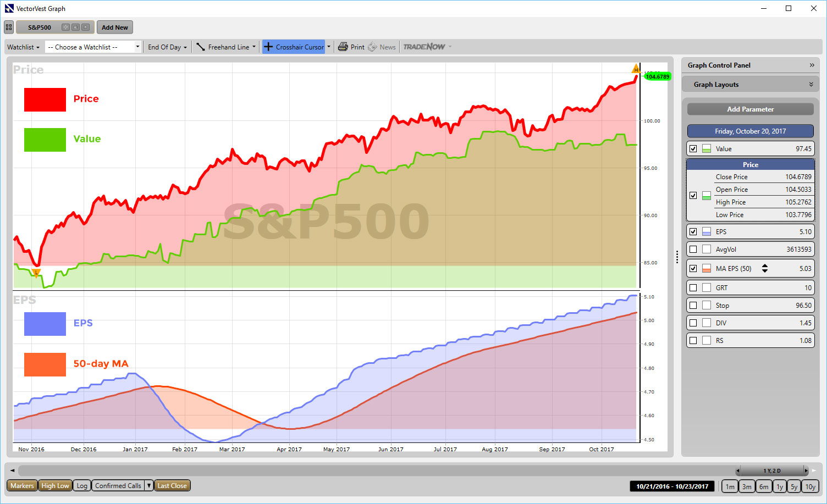Check the Stop parameter checkbox

pos(693,306)
